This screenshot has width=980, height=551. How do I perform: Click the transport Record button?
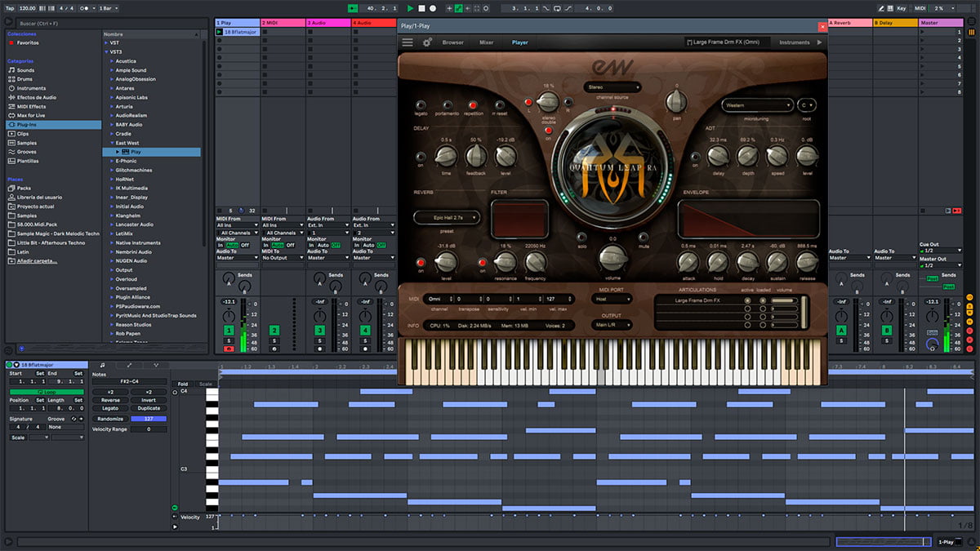point(432,8)
